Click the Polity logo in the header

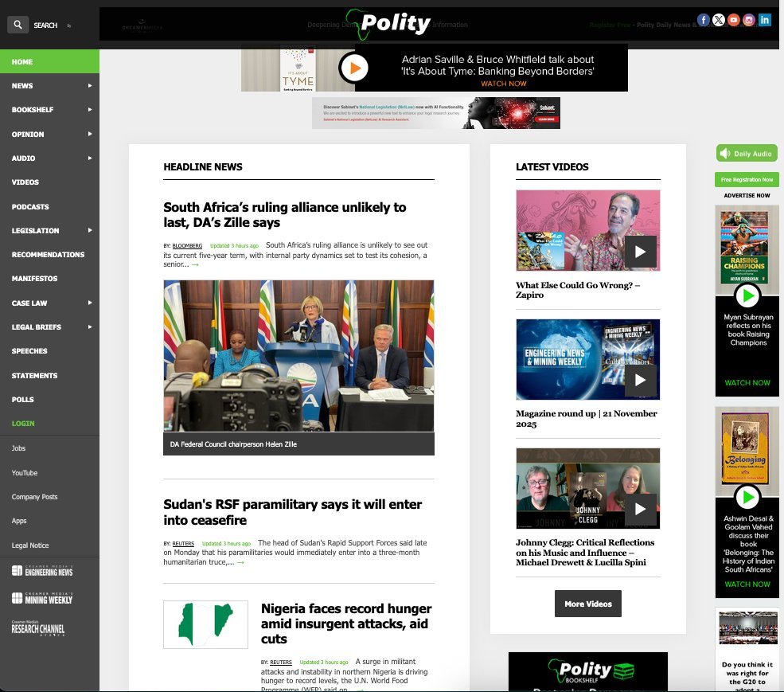[x=388, y=23]
